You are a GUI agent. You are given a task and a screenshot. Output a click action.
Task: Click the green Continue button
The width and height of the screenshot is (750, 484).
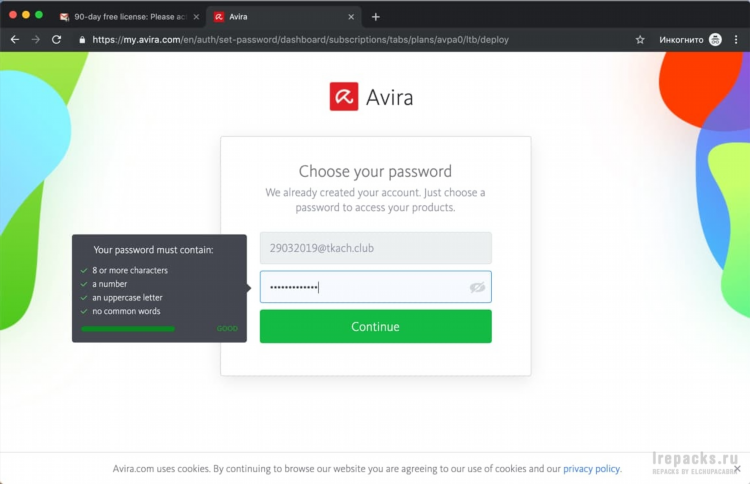375,326
